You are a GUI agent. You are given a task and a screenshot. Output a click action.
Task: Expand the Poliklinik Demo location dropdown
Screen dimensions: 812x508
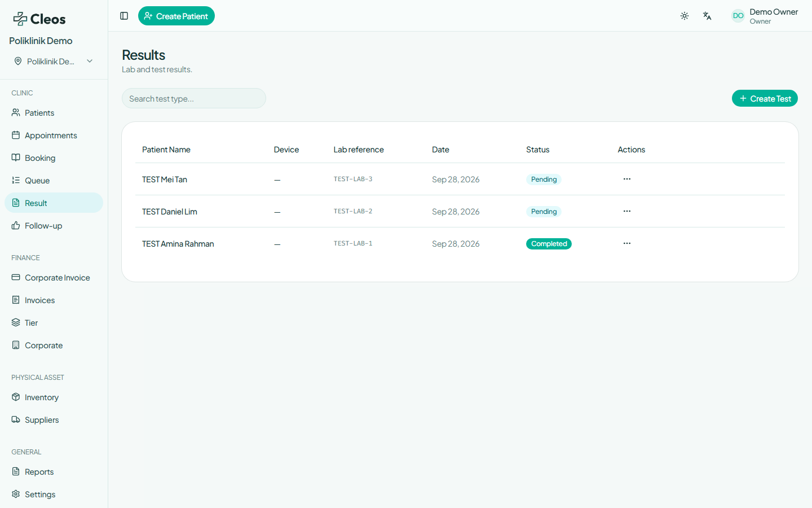click(x=54, y=61)
